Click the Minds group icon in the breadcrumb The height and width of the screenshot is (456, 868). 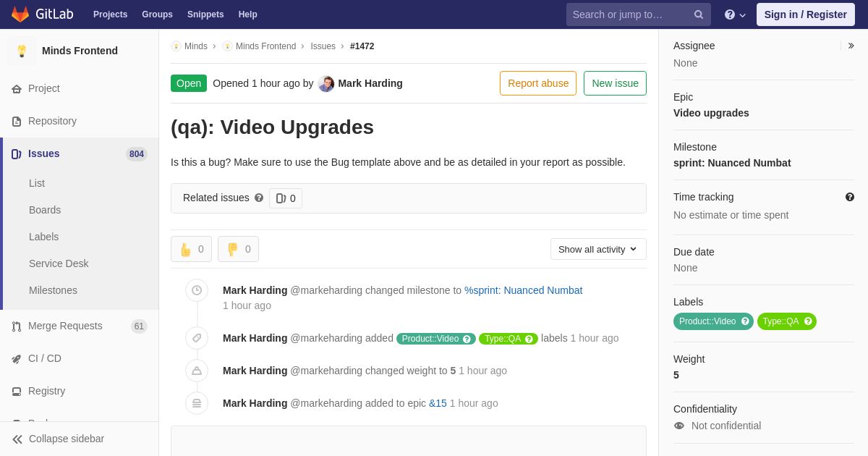[176, 46]
